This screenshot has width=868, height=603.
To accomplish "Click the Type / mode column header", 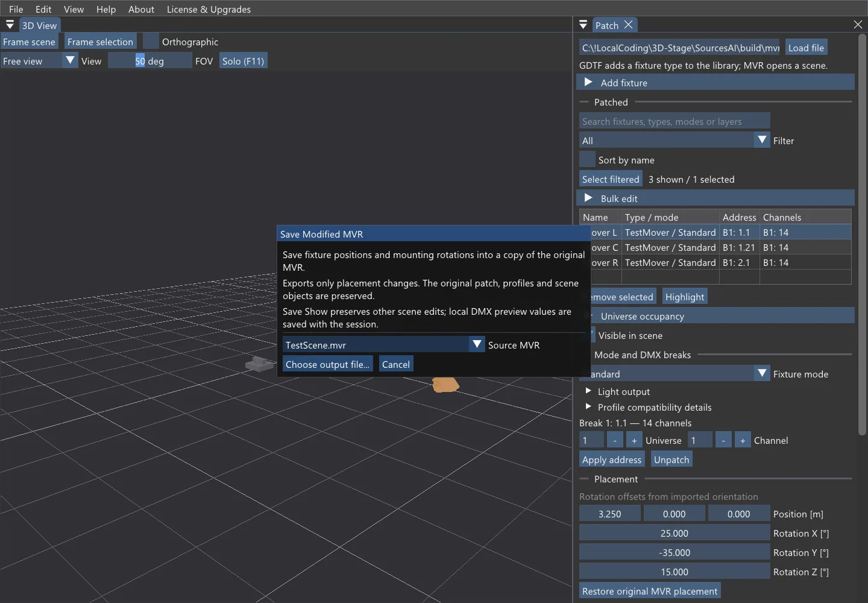I will point(670,217).
